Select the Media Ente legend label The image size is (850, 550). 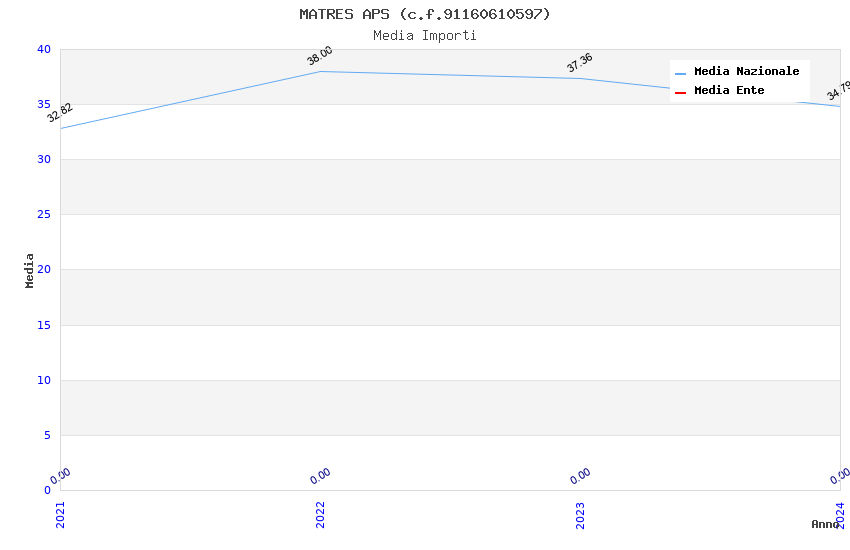coord(729,91)
